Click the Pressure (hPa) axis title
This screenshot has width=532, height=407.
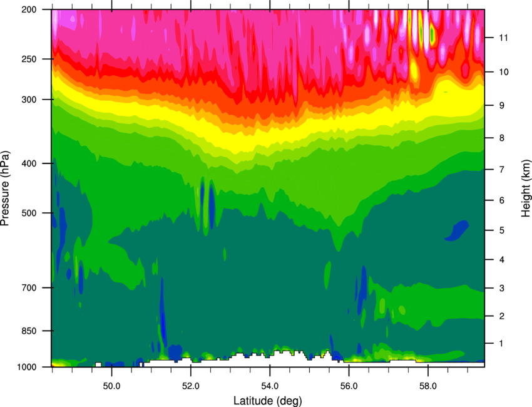5,188
